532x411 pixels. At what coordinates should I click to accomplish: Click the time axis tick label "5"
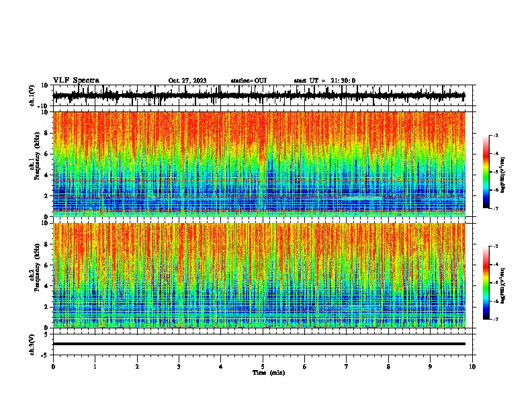(263, 367)
